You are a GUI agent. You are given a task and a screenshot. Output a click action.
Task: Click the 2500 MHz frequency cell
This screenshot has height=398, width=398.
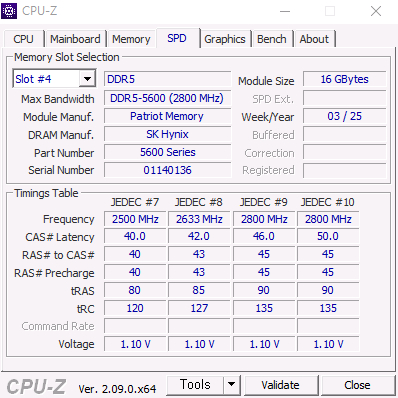pos(135,219)
